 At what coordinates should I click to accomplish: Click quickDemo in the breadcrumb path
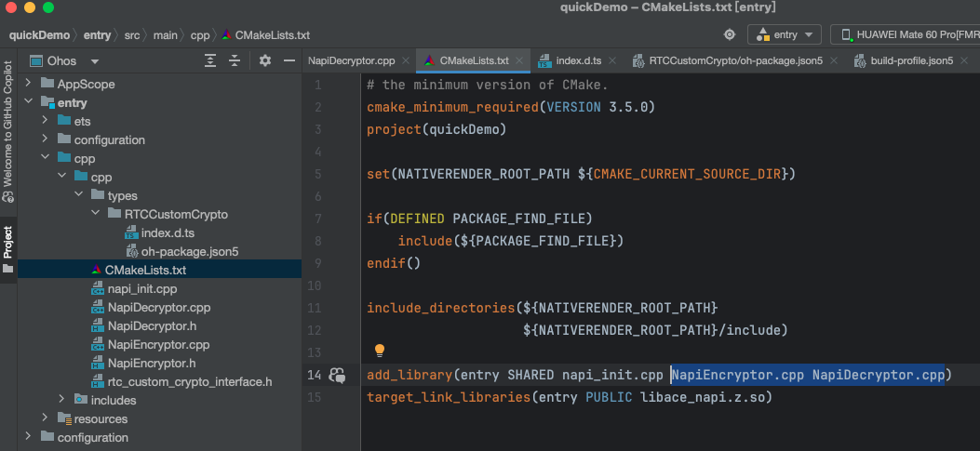pos(39,35)
